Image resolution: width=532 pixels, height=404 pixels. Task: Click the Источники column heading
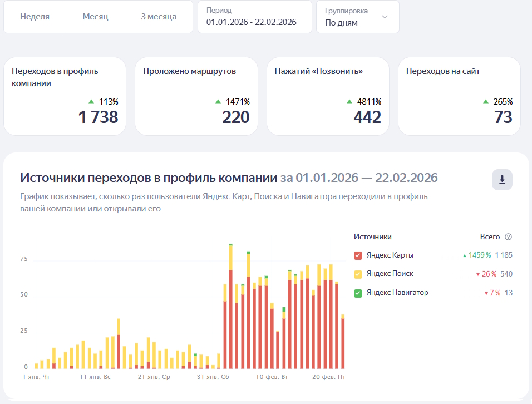(372, 237)
